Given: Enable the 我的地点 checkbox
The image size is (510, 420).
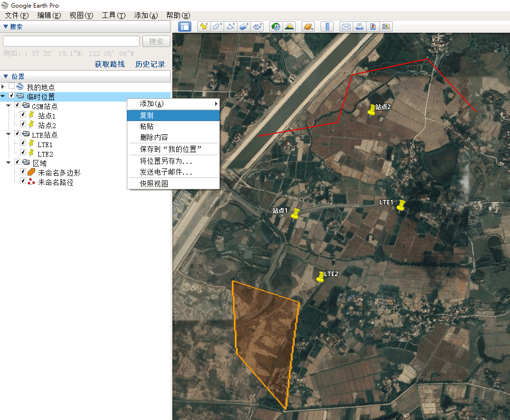Looking at the screenshot, I should 12,86.
